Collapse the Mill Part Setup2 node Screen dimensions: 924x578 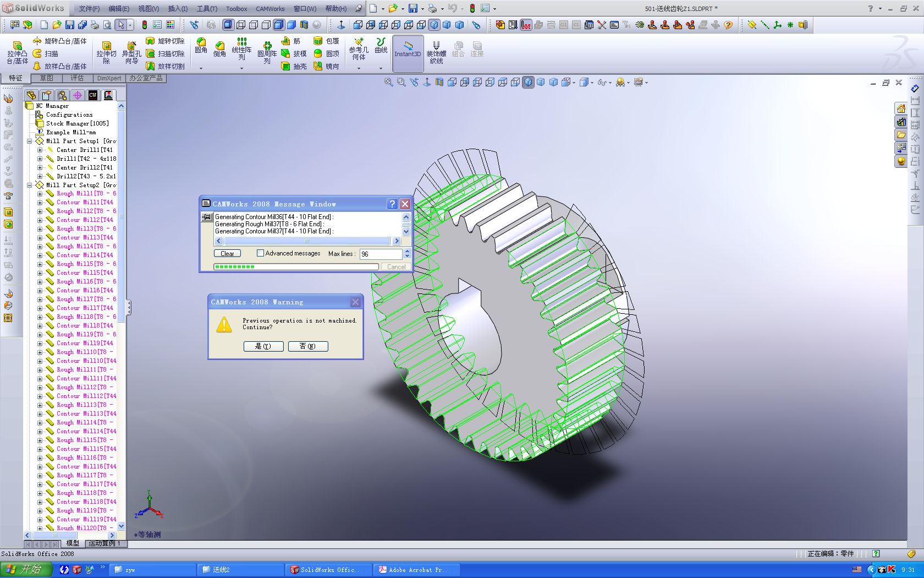tap(30, 185)
